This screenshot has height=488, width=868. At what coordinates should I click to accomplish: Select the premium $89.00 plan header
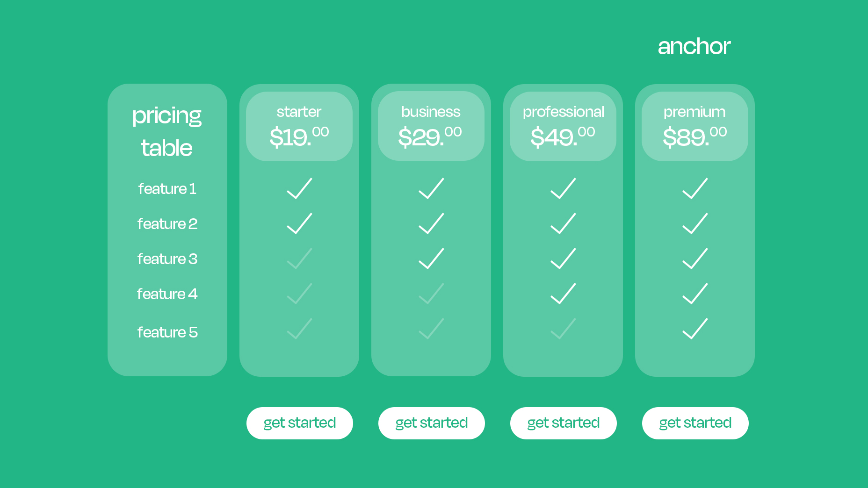click(695, 126)
